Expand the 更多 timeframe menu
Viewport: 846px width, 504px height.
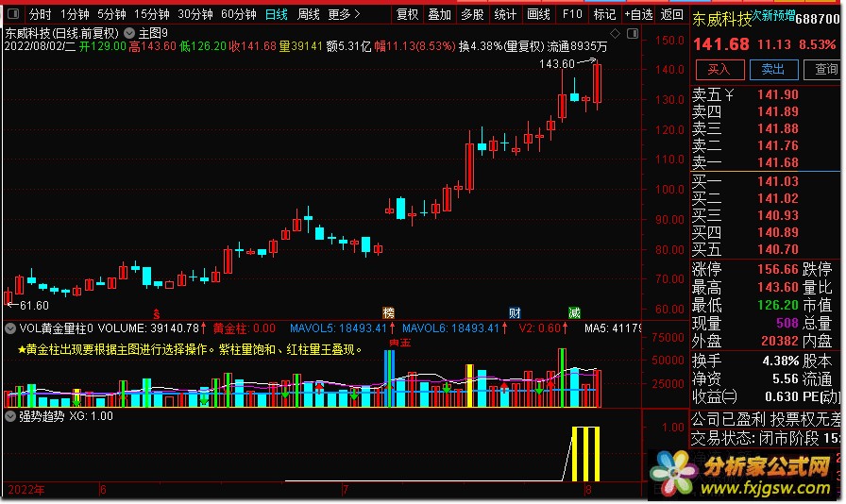345,14
